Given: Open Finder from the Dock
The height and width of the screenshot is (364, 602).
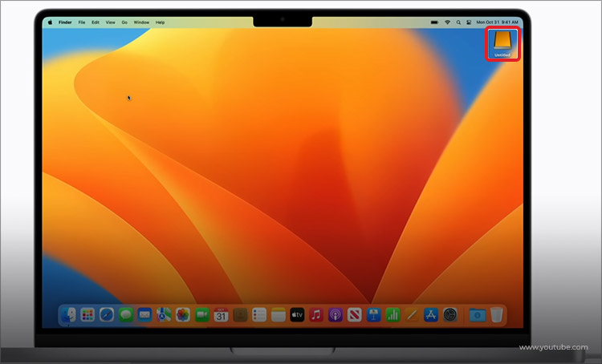Looking at the screenshot, I should (x=69, y=315).
